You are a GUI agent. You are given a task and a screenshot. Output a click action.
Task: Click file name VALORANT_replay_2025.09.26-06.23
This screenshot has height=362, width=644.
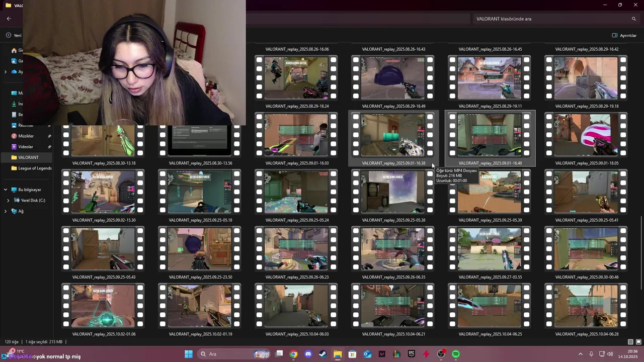pyautogui.click(x=297, y=277)
